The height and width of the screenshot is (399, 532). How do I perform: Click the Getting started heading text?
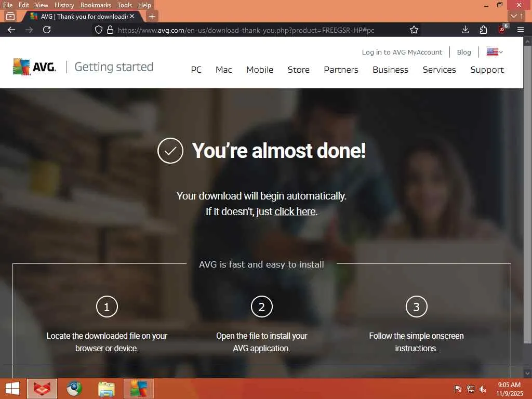(x=114, y=67)
